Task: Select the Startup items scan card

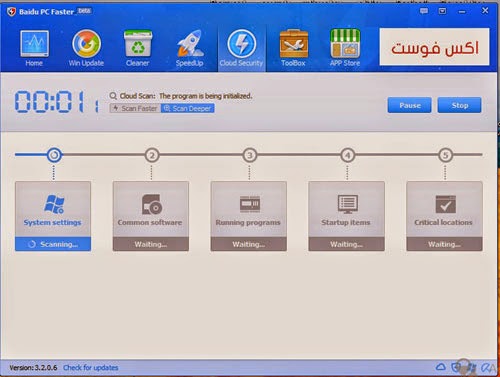Action: (x=347, y=216)
